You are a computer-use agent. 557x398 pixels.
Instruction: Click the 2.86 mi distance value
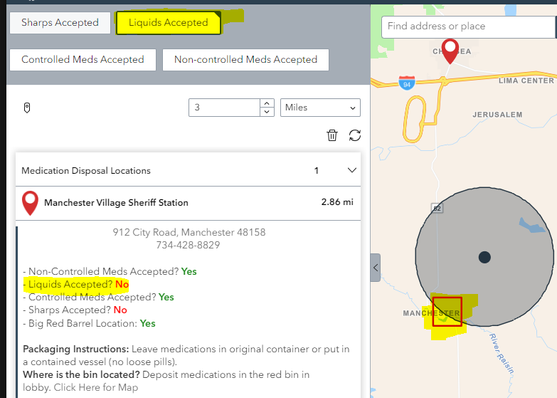(337, 202)
